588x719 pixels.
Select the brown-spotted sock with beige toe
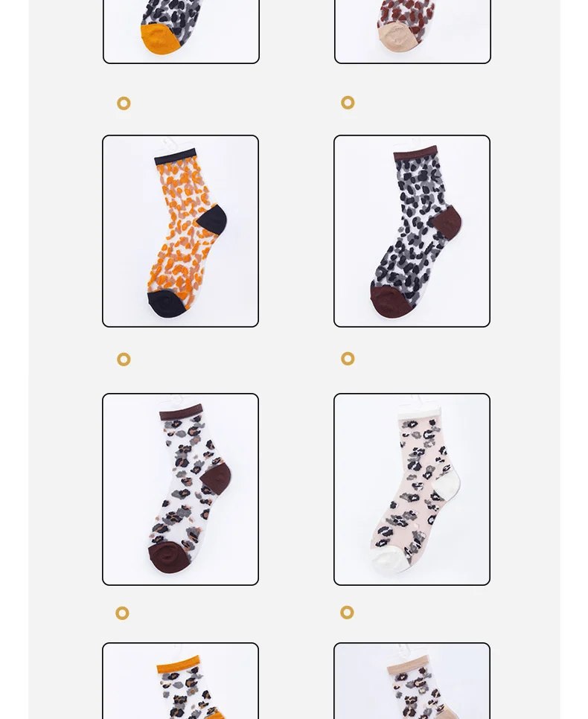click(x=413, y=31)
